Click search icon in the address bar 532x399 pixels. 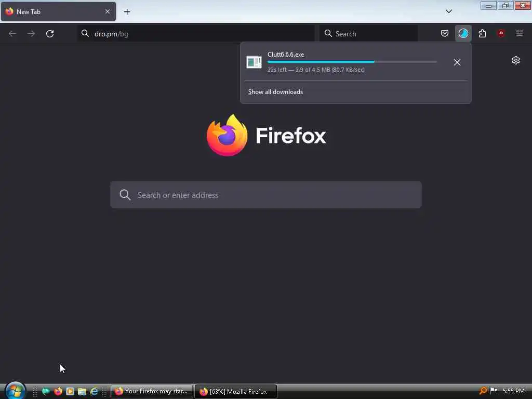(x=85, y=33)
